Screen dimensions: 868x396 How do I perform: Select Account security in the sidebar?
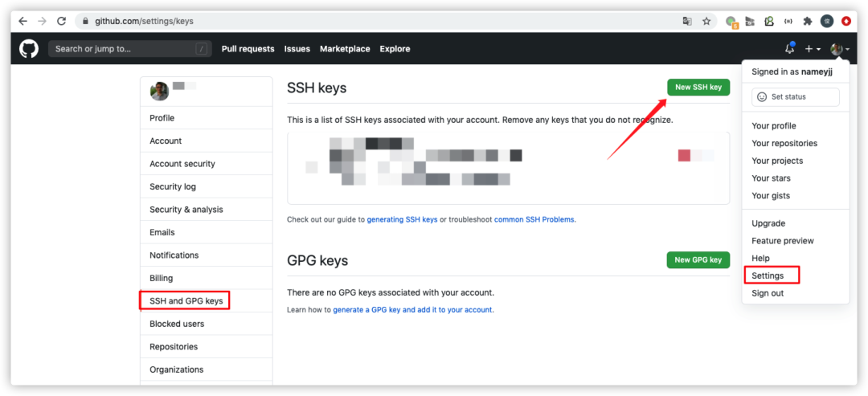coord(207,164)
